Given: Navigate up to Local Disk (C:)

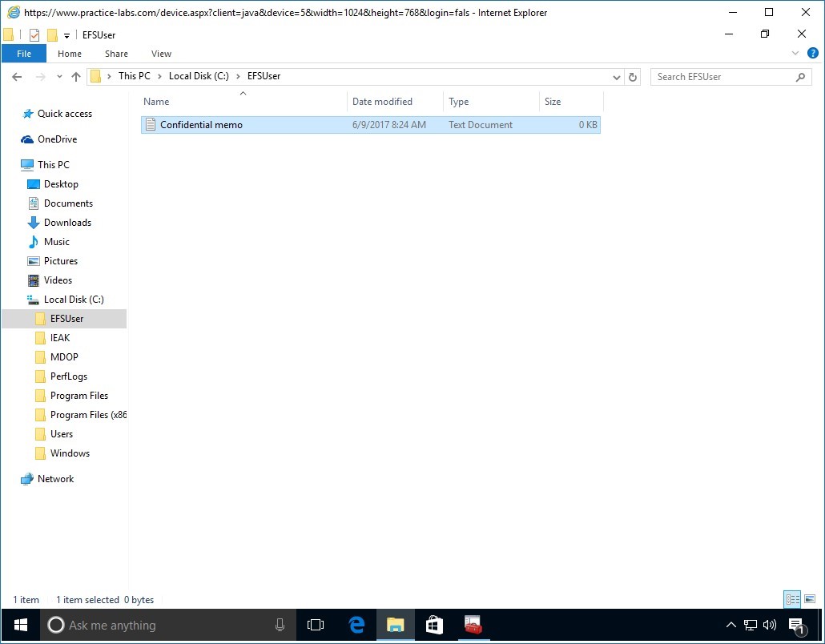Looking at the screenshot, I should click(x=76, y=76).
